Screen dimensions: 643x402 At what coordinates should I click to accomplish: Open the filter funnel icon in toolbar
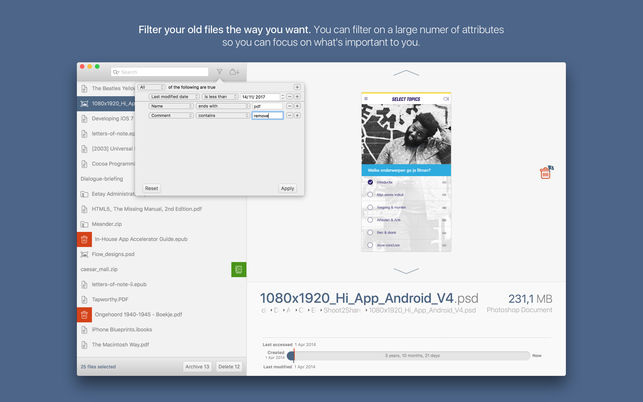tap(219, 72)
